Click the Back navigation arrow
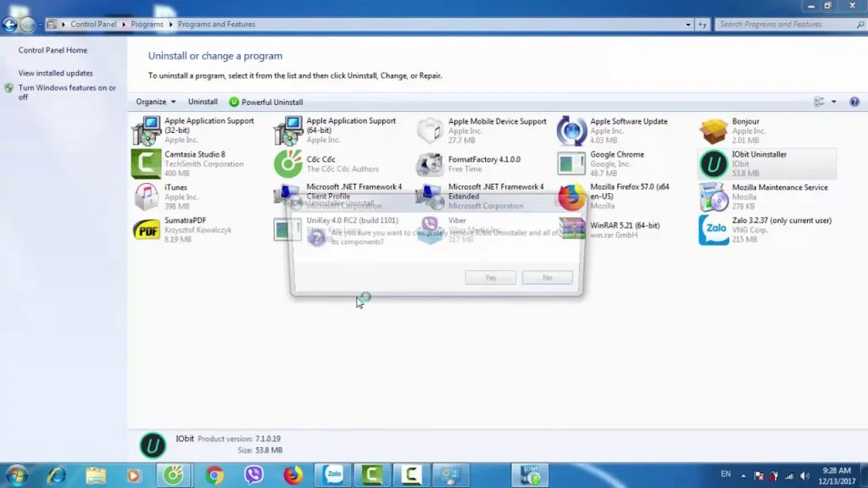 [x=10, y=25]
